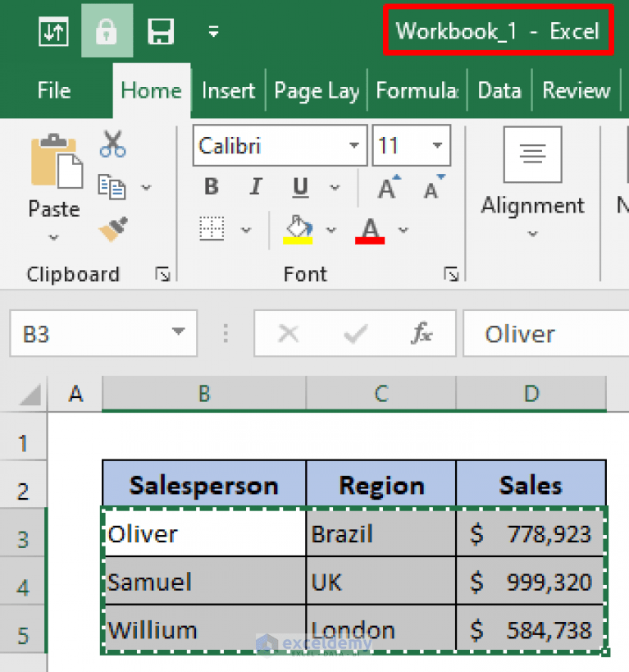
Task: Toggle italic formatting
Action: [255, 186]
